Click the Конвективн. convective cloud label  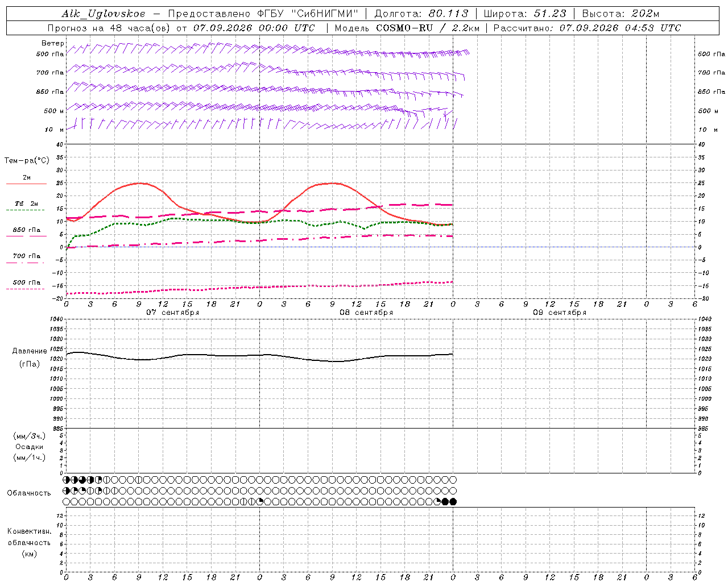coord(29,531)
